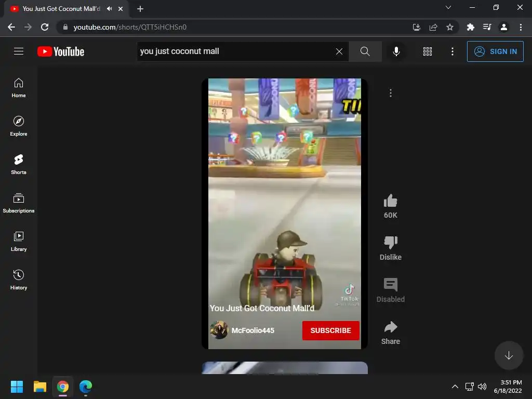Like the short with 60K likes
Viewport: 532px width, 399px height.
(x=391, y=201)
